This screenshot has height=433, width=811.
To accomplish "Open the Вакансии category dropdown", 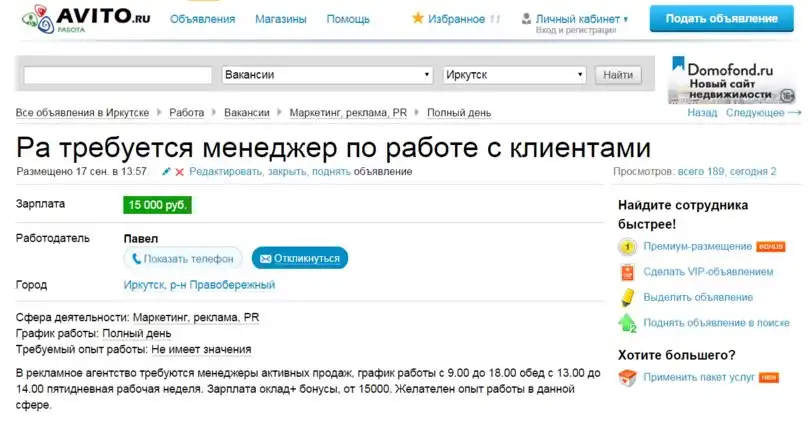I will 327,75.
